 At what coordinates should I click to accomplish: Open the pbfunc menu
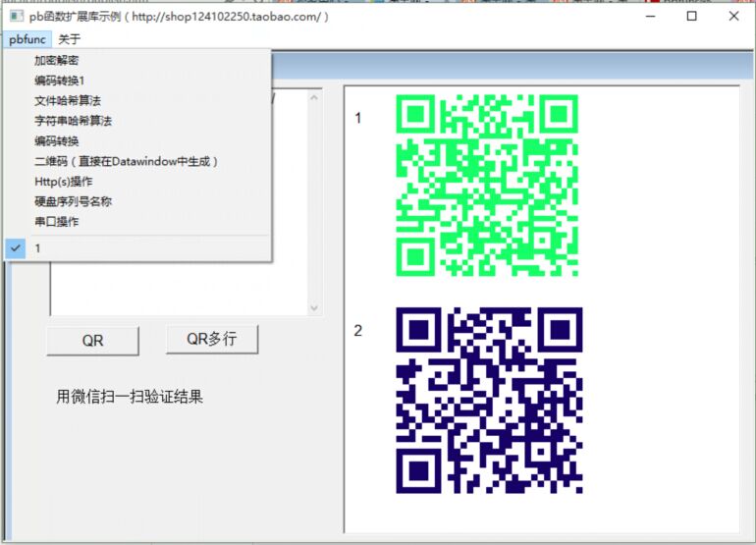(27, 39)
